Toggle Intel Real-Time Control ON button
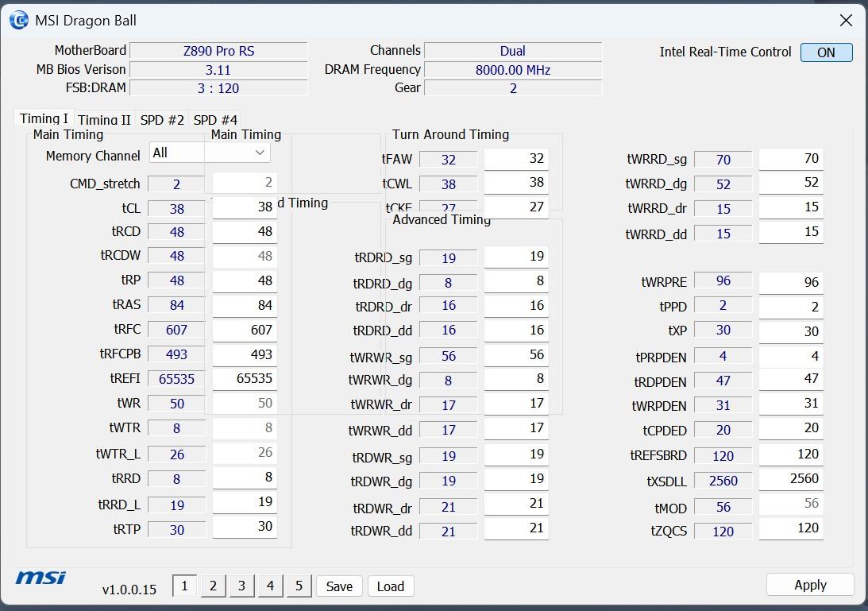Screen dimensions: 868x611 point(826,52)
